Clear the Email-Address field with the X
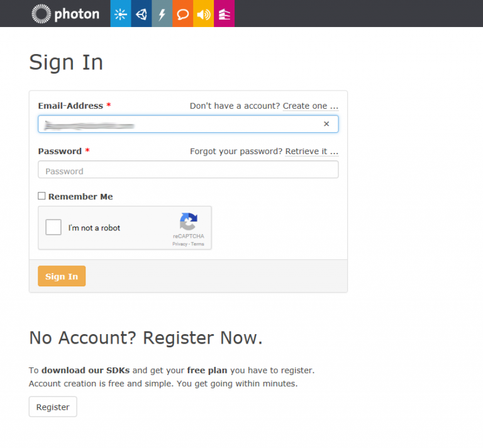Screen dimensions: 483x448 326,124
